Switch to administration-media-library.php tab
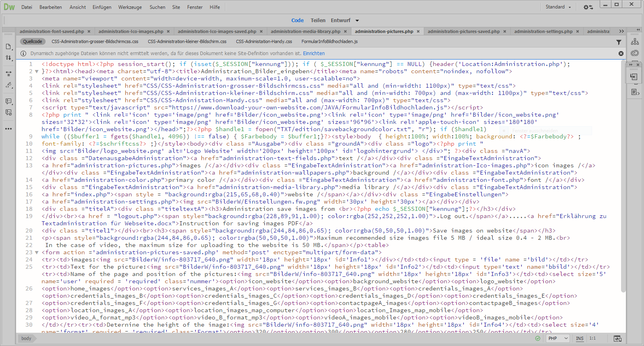The height and width of the screenshot is (346, 644). (x=305, y=31)
